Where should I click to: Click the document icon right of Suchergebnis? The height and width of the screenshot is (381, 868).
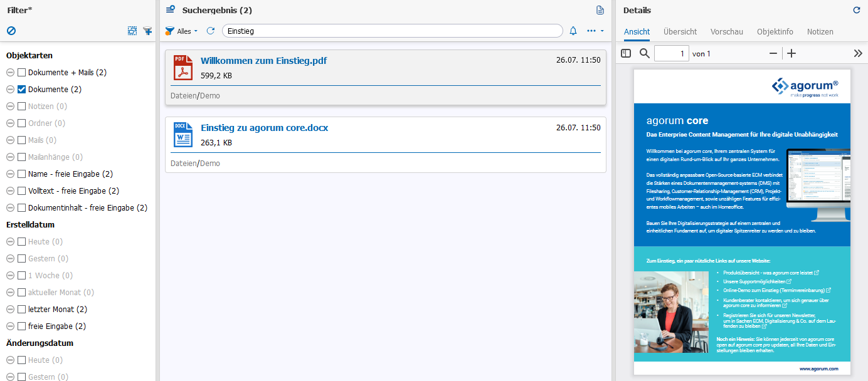pyautogui.click(x=600, y=10)
